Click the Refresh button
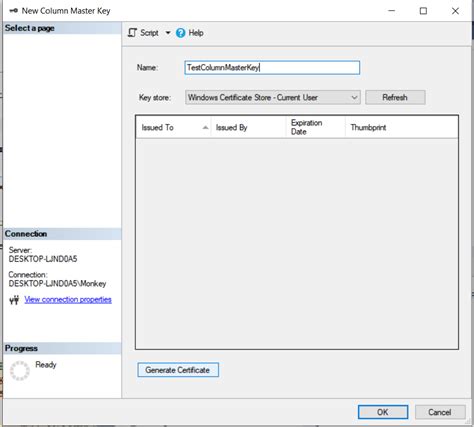Image resolution: width=474 pixels, height=427 pixels. tap(395, 97)
